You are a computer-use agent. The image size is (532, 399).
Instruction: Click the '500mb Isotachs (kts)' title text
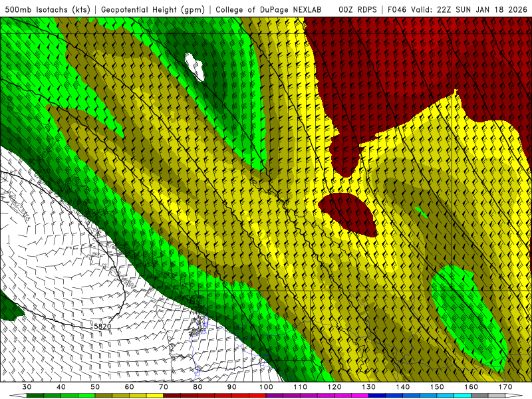click(48, 10)
